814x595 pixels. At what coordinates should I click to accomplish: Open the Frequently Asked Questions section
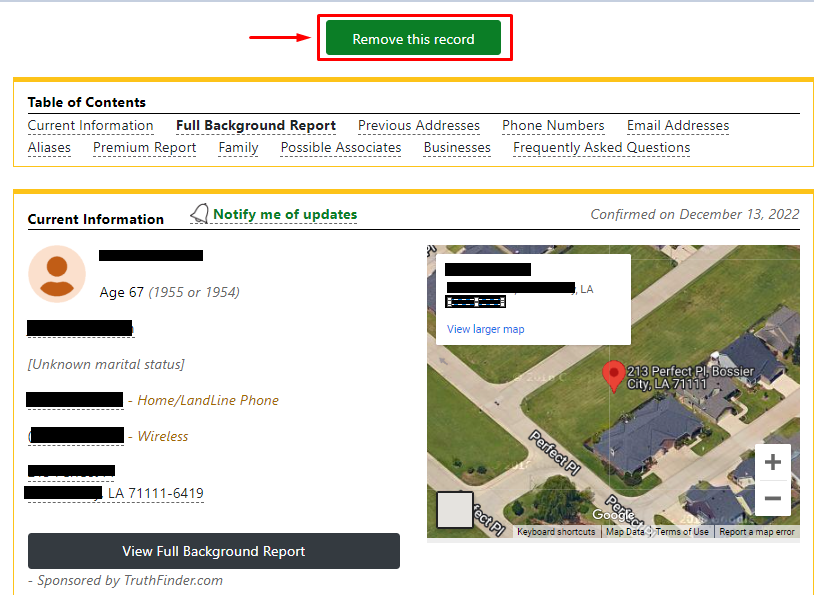pos(601,147)
